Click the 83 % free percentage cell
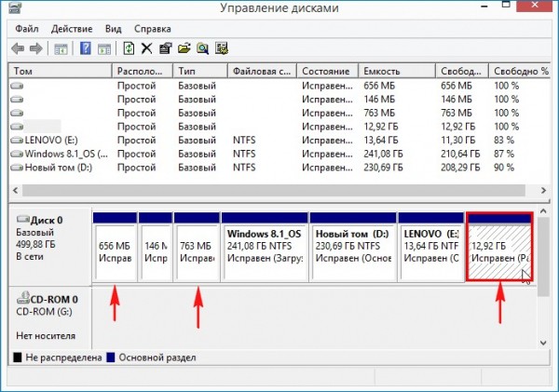Viewport: 559px width, 392px height. tap(504, 141)
